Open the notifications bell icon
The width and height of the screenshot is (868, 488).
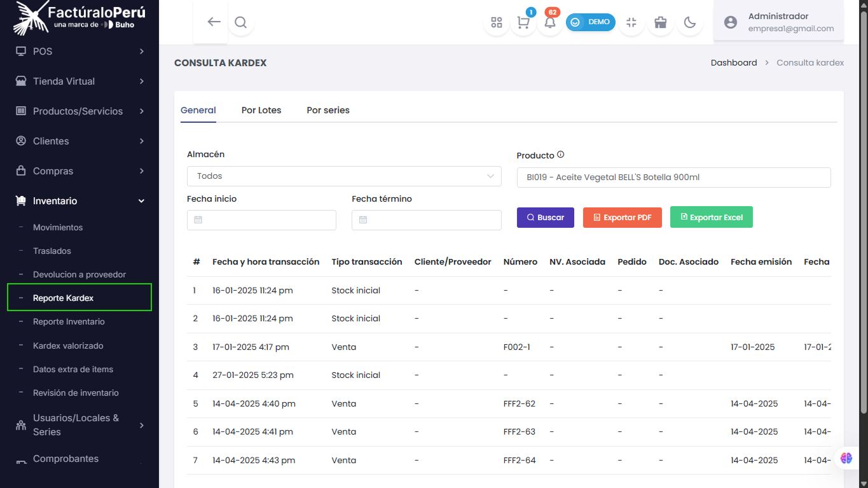click(x=550, y=22)
